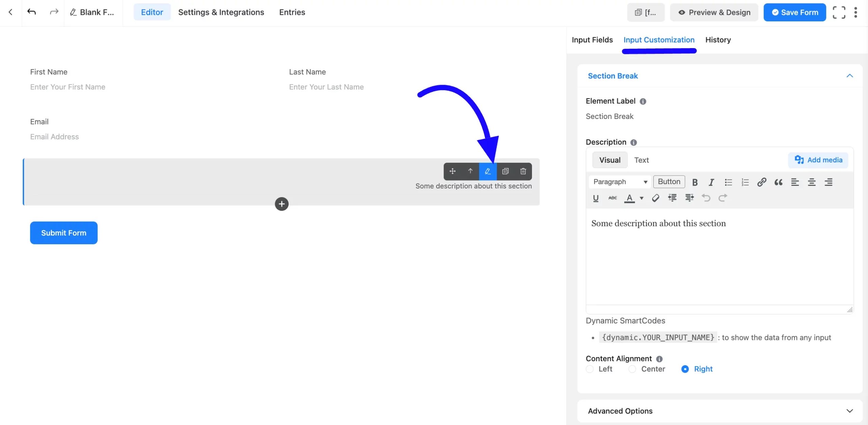
Task: Switch to Settings & Integrations tab
Action: tap(221, 12)
